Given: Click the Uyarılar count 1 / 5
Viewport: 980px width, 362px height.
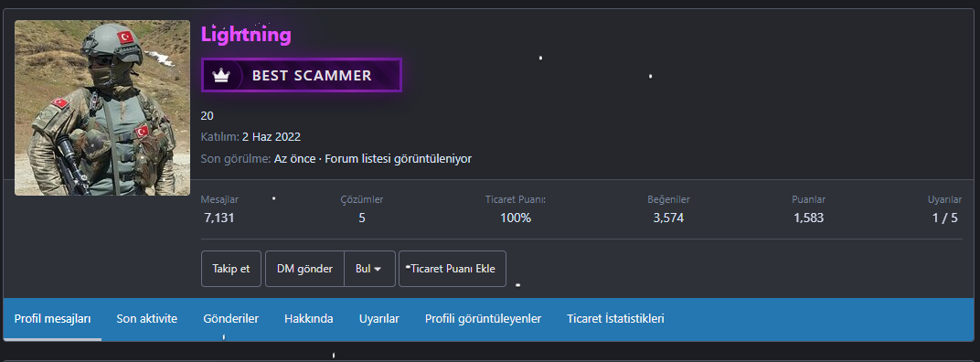Looking at the screenshot, I should point(945,218).
